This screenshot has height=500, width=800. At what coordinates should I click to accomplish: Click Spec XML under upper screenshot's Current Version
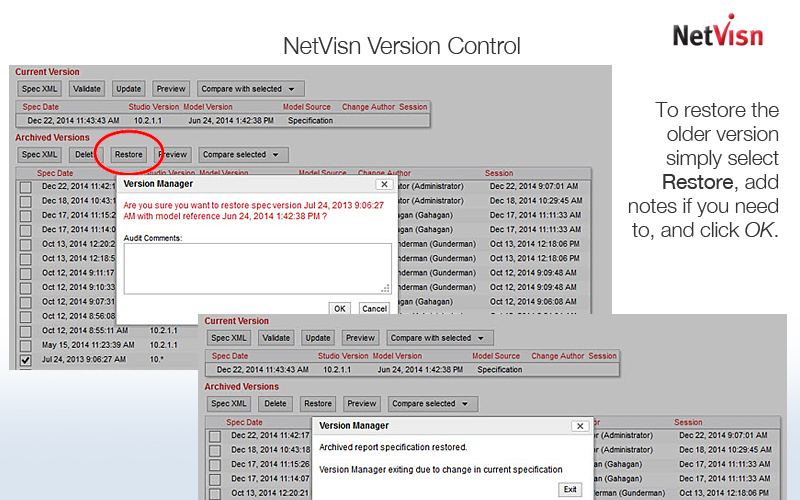(39, 89)
